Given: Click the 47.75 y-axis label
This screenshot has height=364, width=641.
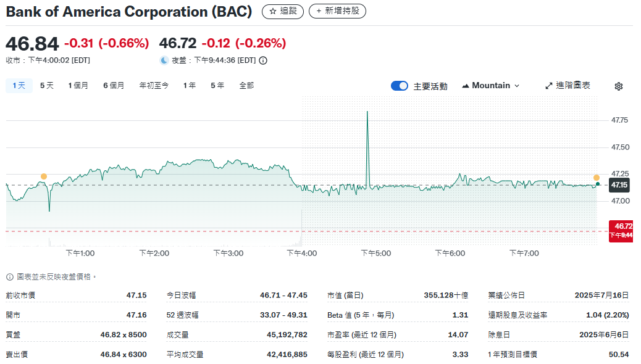Looking at the screenshot, I should click(x=619, y=120).
